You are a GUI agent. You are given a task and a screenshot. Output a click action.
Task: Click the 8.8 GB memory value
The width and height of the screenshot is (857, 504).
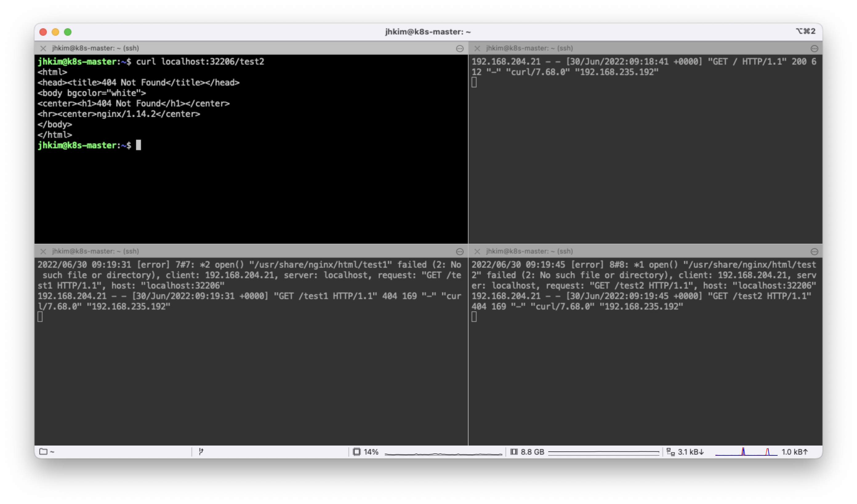point(532,452)
